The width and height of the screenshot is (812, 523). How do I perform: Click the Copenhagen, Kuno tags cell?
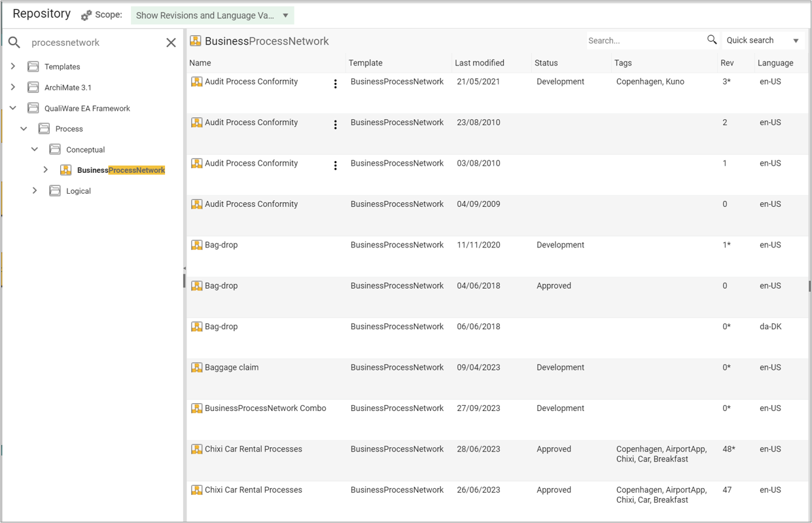point(650,82)
